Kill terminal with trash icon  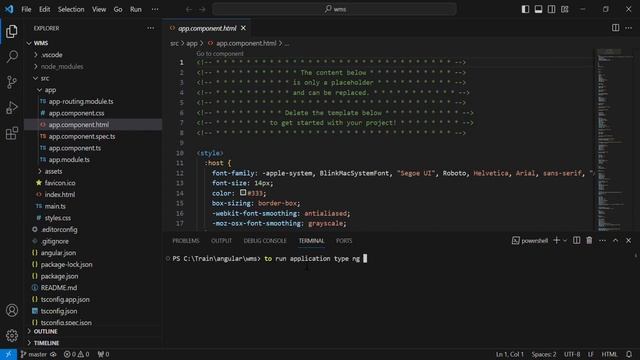pos(589,240)
